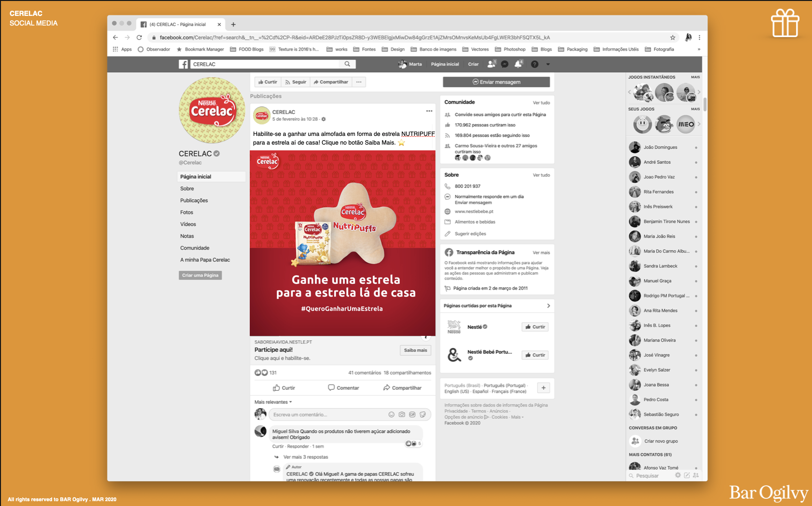Viewport: 812px width, 506px height.
Task: Expand Páginas curtidas por esta Página chevron
Action: 548,306
